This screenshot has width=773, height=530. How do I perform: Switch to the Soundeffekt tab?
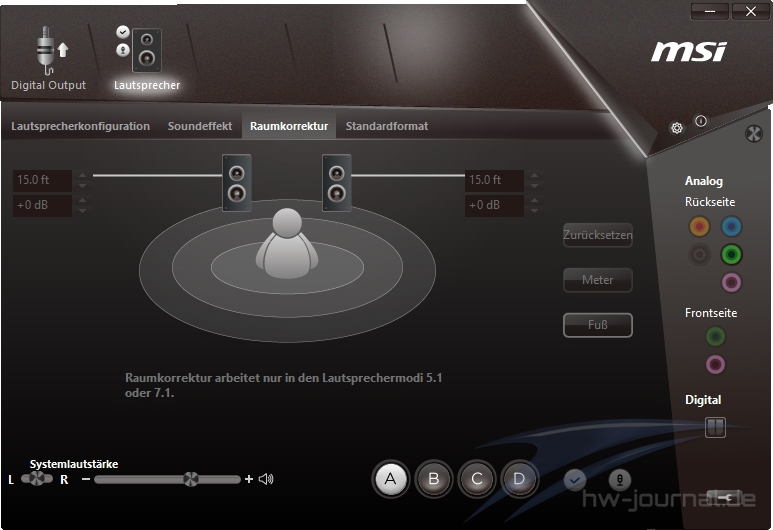click(200, 126)
